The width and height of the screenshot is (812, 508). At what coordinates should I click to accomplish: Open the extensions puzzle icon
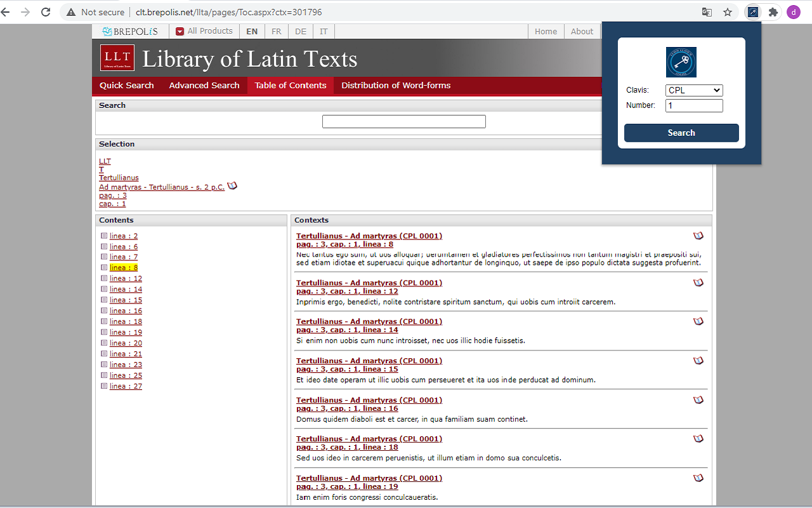tap(773, 12)
